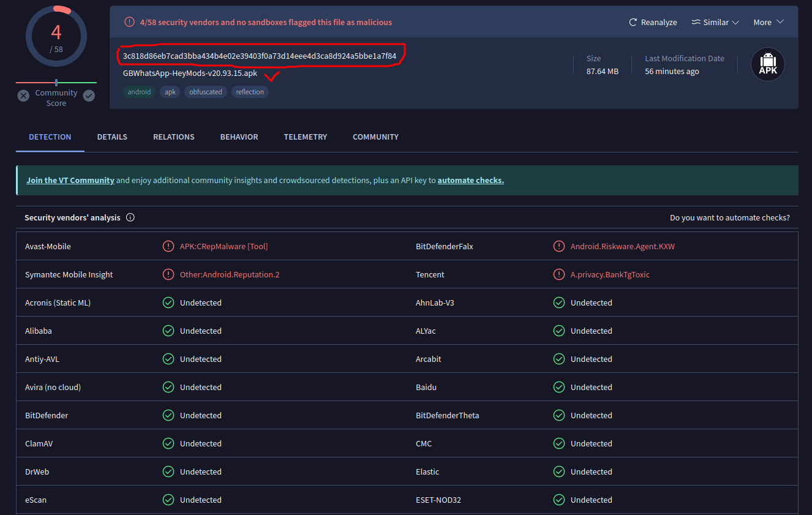This screenshot has width=812, height=515.
Task: Click the GBWhatsApp-HeyMods-v20.93.15.apk filename
Action: click(x=190, y=73)
